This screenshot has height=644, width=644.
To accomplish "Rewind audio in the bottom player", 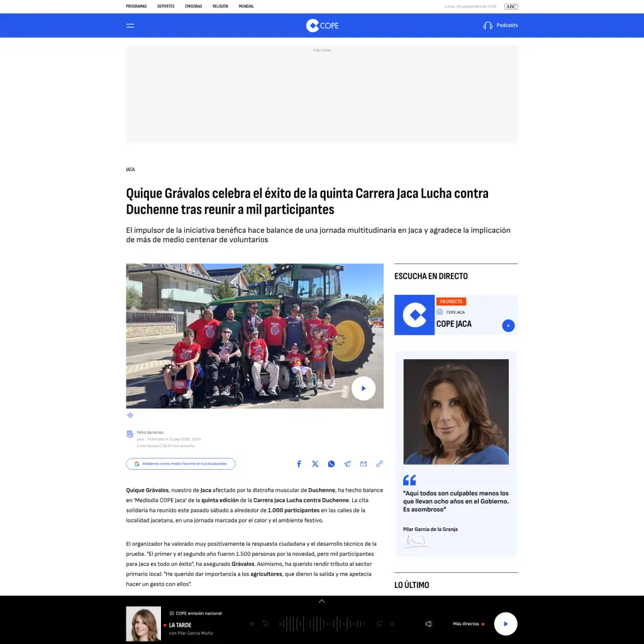I will pos(265,624).
